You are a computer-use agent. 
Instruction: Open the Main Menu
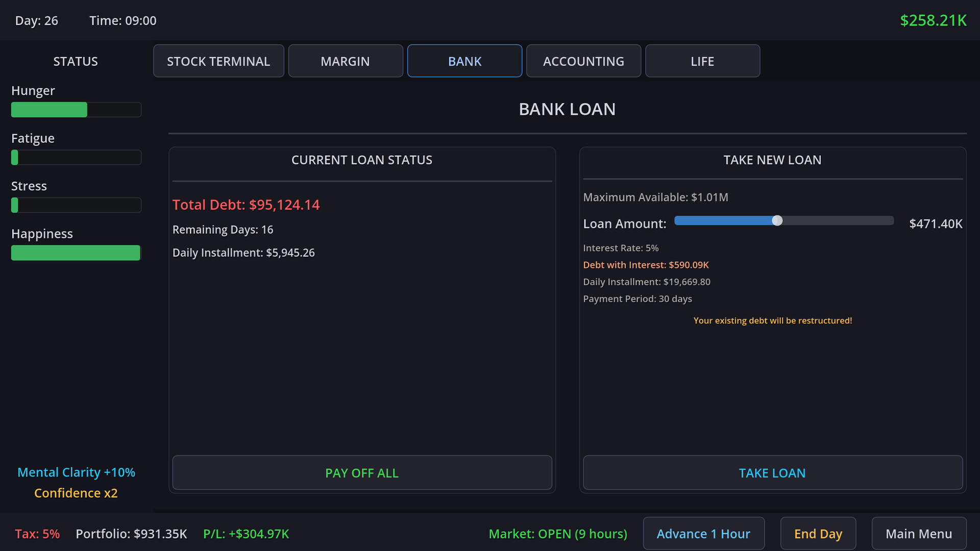click(919, 534)
